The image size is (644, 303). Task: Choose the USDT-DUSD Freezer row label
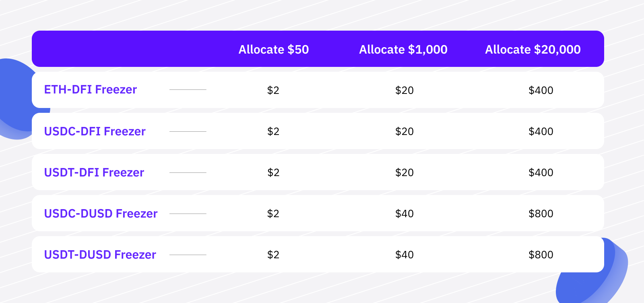[100, 255]
